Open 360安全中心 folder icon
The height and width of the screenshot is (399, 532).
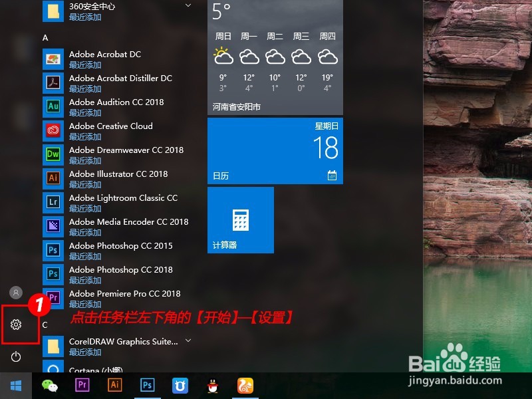tap(53, 11)
